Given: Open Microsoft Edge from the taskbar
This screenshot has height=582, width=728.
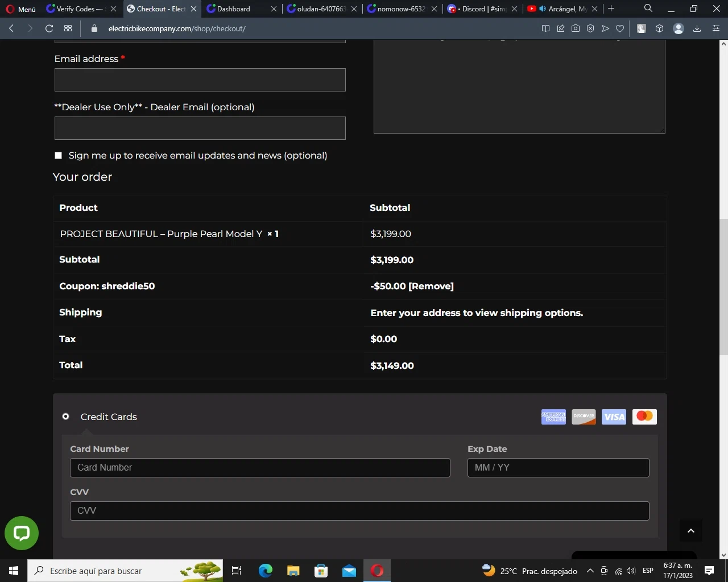Looking at the screenshot, I should tap(266, 571).
